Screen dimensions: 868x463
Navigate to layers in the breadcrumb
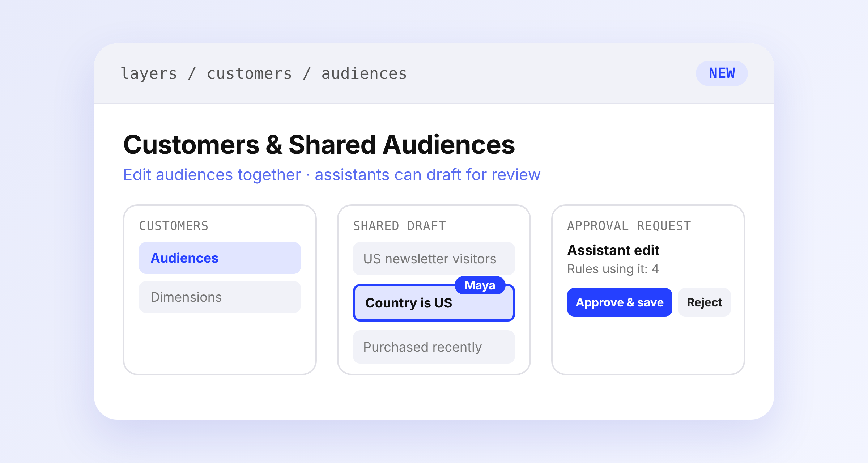tap(149, 73)
